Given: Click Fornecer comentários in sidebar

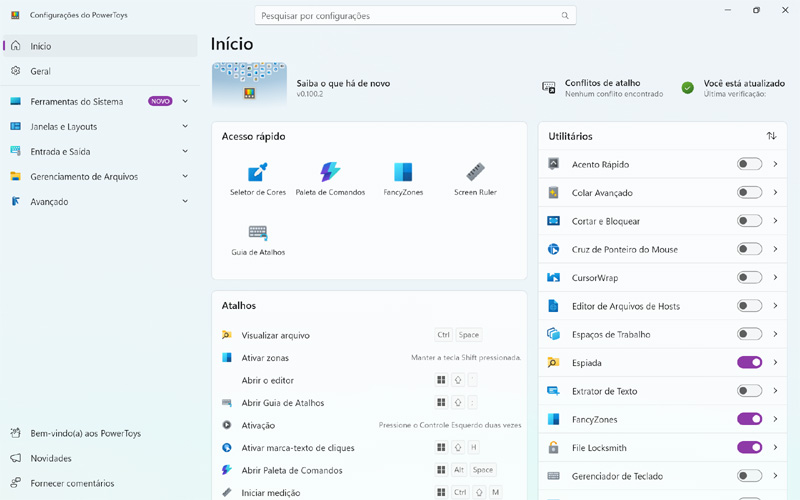Looking at the screenshot, I should [x=101, y=483].
